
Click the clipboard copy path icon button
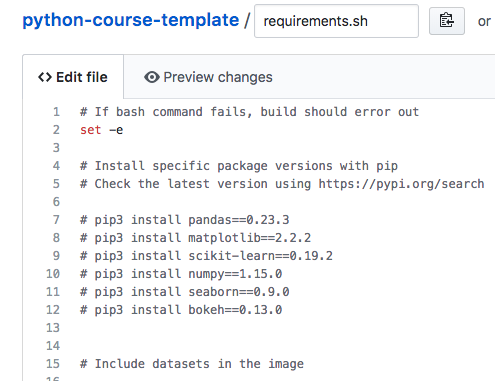447,21
